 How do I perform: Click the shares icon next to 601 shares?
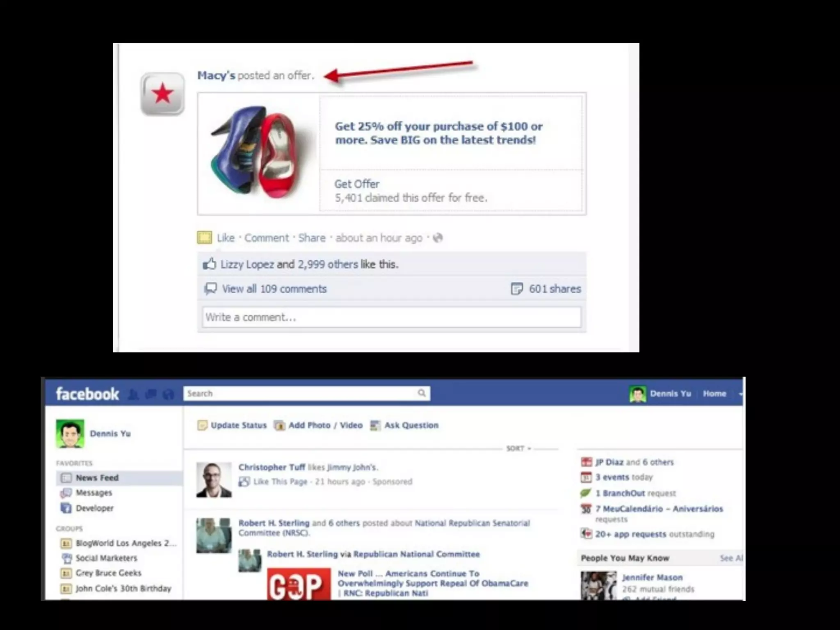pyautogui.click(x=517, y=289)
